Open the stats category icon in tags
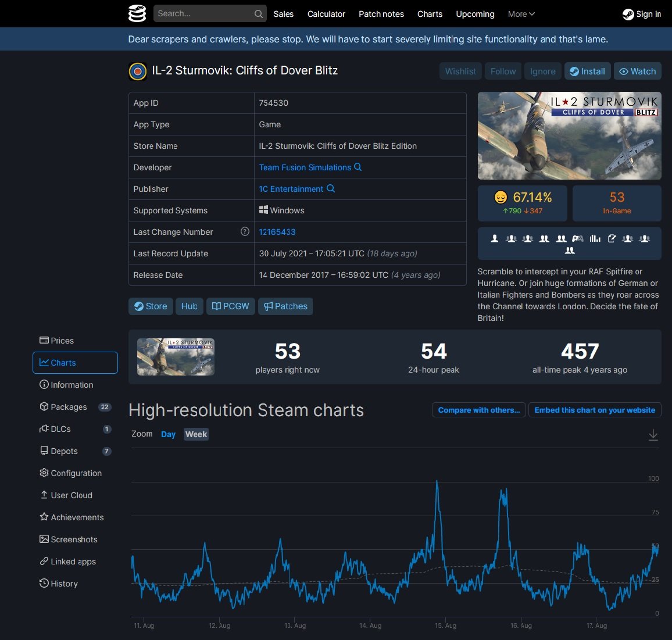672x640 pixels. click(x=595, y=238)
